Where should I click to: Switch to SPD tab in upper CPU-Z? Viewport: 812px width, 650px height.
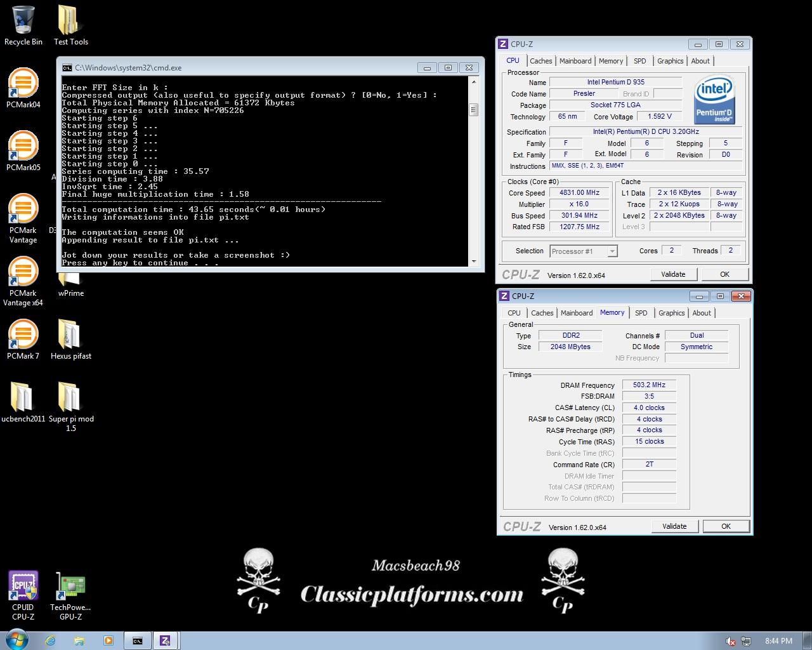click(640, 61)
